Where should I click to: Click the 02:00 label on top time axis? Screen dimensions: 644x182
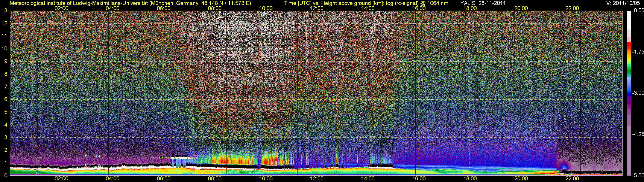point(61,8)
